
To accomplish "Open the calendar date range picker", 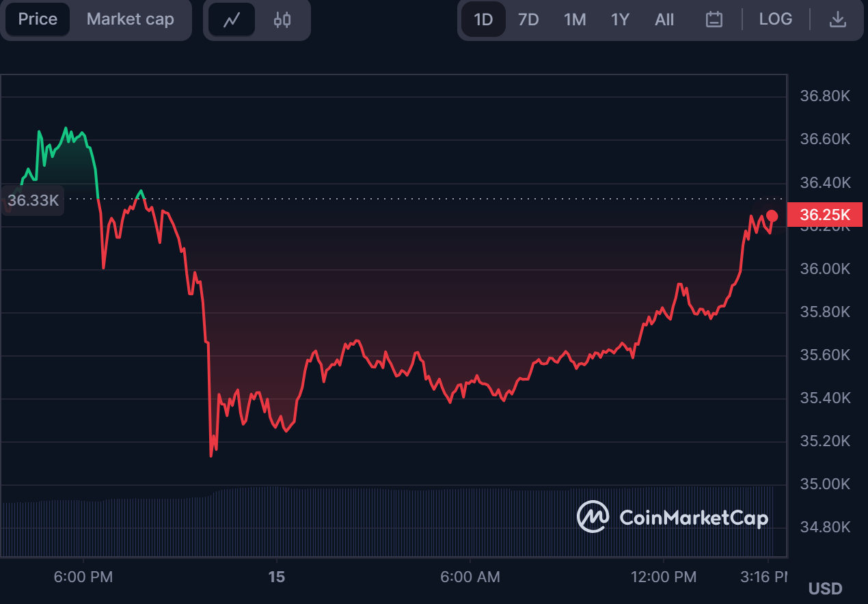I will pyautogui.click(x=714, y=20).
